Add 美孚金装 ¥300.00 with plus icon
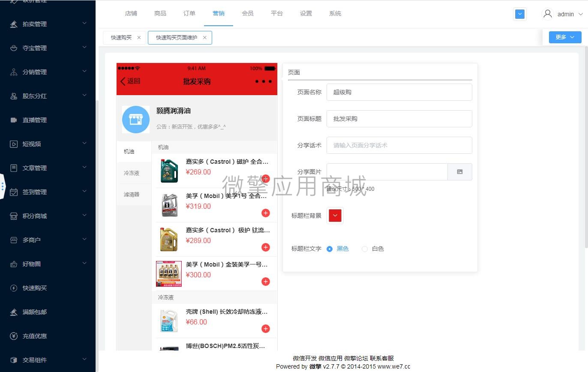Image resolution: width=588 pixels, height=372 pixels. pos(266,282)
